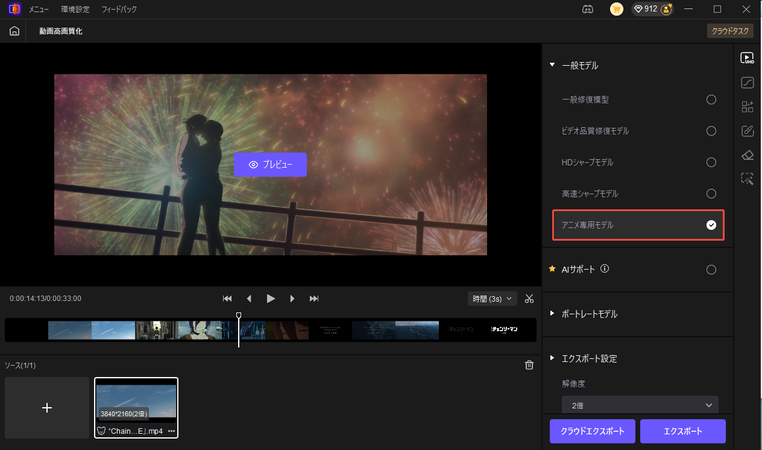Open the 解像度 2倍 dropdown

[x=640, y=405]
